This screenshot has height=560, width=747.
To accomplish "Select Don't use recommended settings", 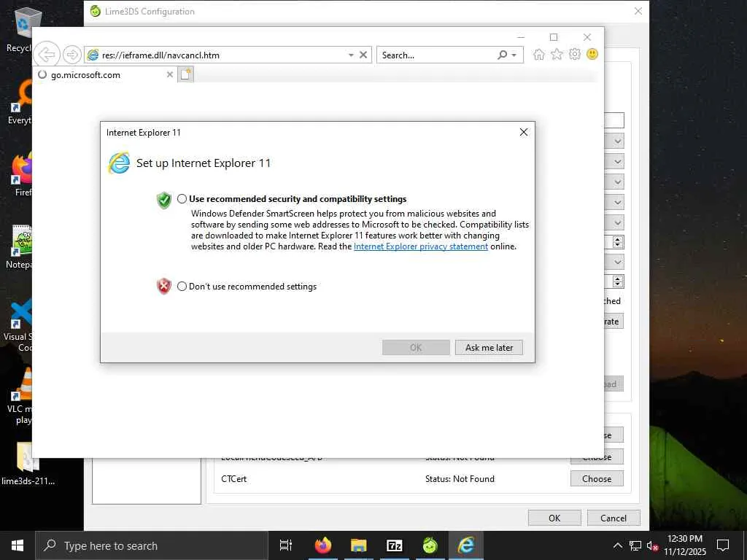I will (182, 286).
